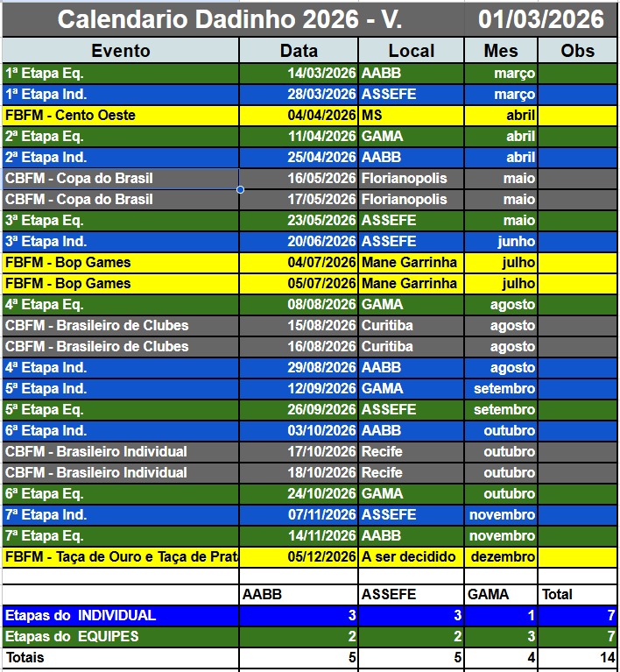Select the MS location cell
Image resolution: width=620 pixels, height=672 pixels.
pos(411,116)
